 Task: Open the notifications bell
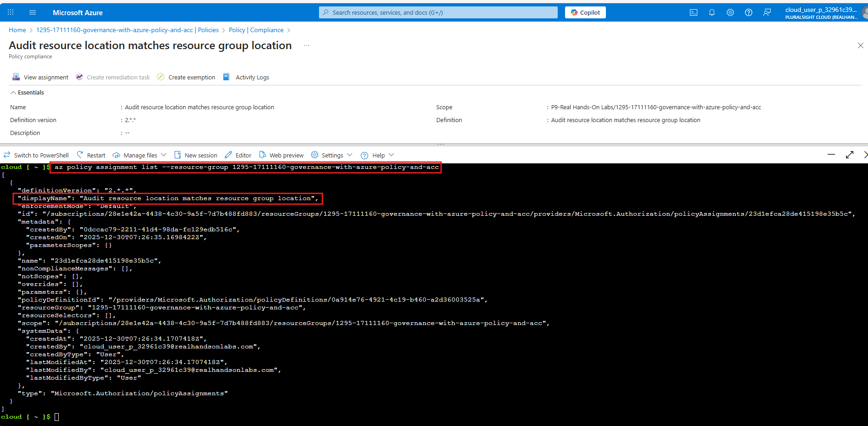pyautogui.click(x=712, y=12)
